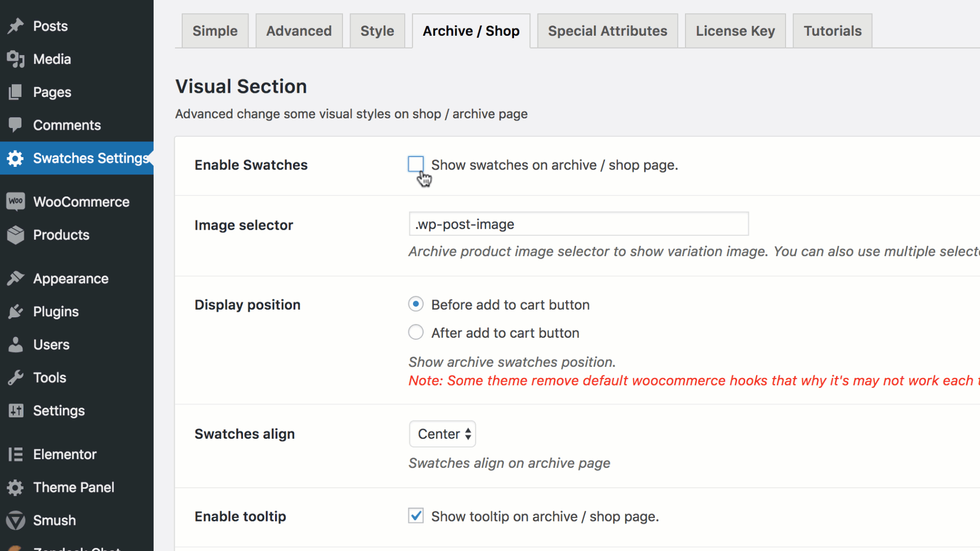Edit the Image selector input field
980x551 pixels.
click(x=578, y=223)
